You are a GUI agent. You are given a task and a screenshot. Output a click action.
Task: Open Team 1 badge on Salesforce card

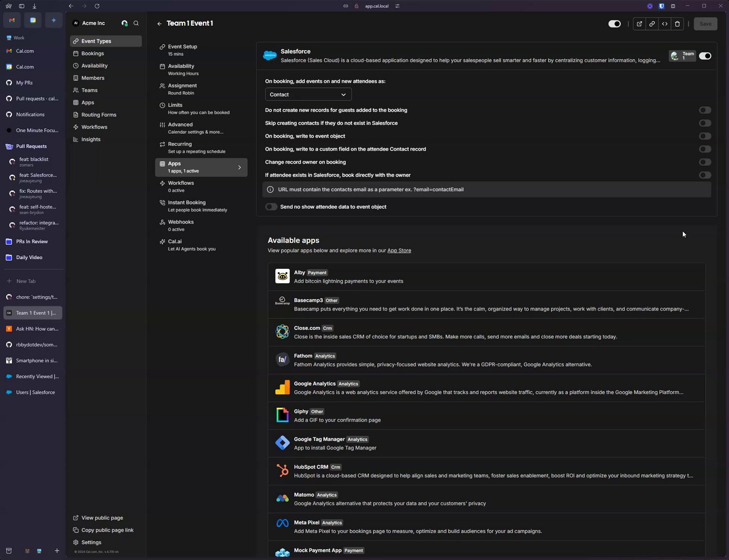coord(682,56)
